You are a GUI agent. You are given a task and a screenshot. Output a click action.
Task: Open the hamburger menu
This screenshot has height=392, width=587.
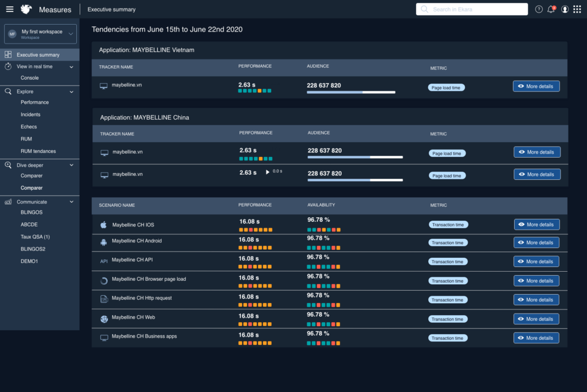pos(10,9)
